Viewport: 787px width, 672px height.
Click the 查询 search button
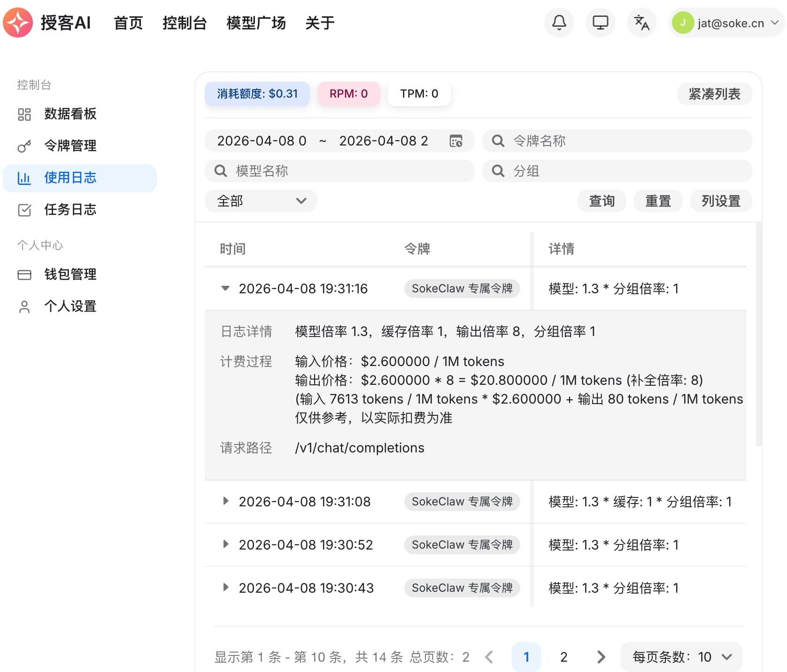pos(602,201)
